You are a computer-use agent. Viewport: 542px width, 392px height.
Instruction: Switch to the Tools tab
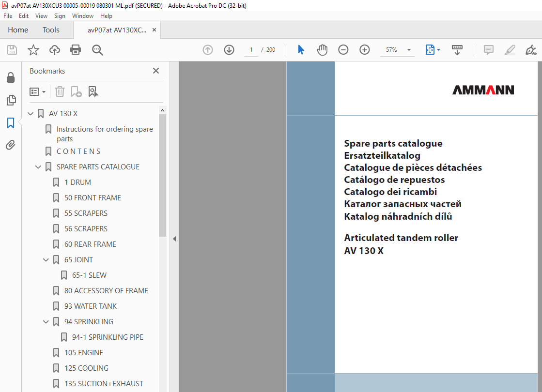[x=51, y=30]
